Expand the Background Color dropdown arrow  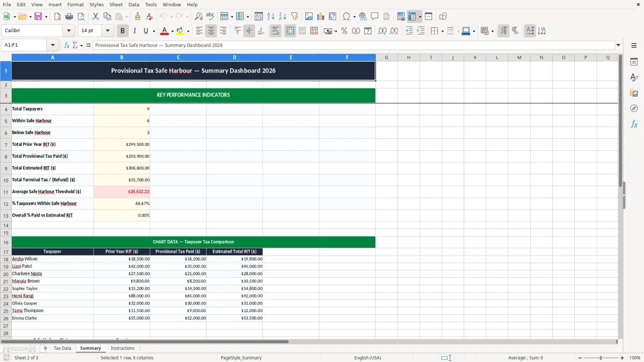188,31
